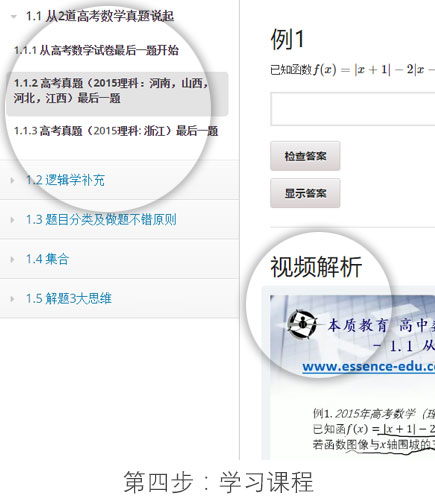Viewport: 435px width, 500px height.
Task: Open the 1.2 逻辑学补充 section title
Action: [65, 180]
